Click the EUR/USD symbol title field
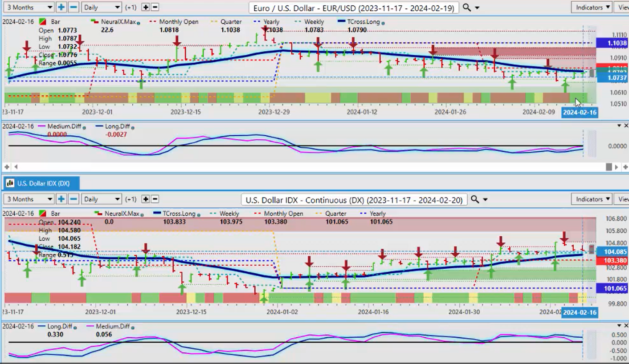 354,8
